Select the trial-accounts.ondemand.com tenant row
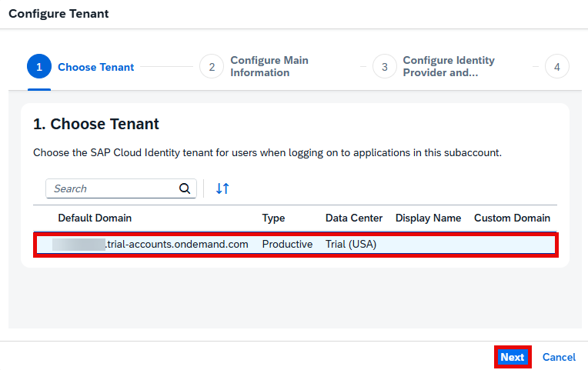Image resolution: width=588 pixels, height=370 pixels. coord(296,245)
